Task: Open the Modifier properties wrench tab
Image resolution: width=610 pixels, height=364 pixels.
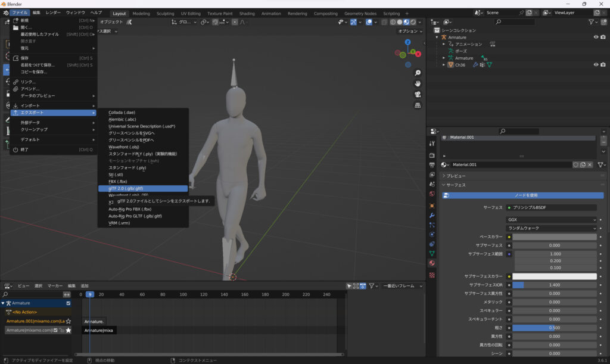Action: tap(432, 215)
